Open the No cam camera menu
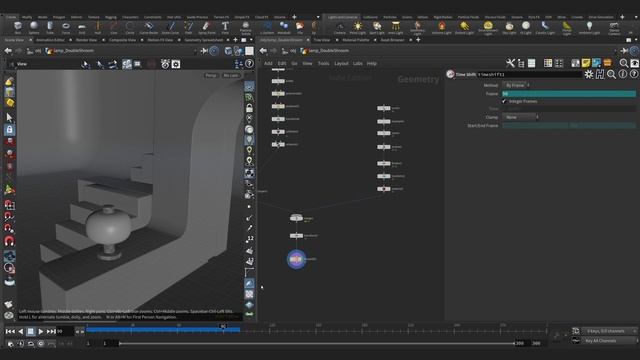 (x=231, y=76)
